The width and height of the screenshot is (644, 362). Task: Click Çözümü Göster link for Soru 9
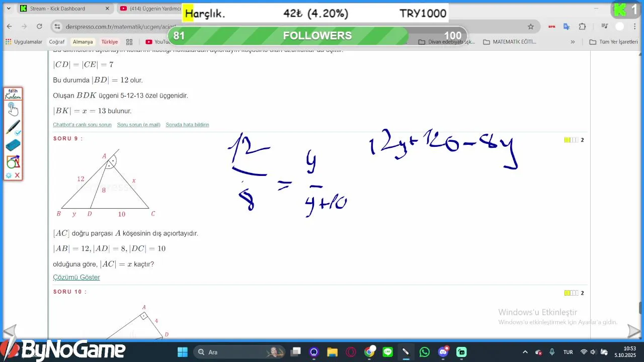coord(76,278)
